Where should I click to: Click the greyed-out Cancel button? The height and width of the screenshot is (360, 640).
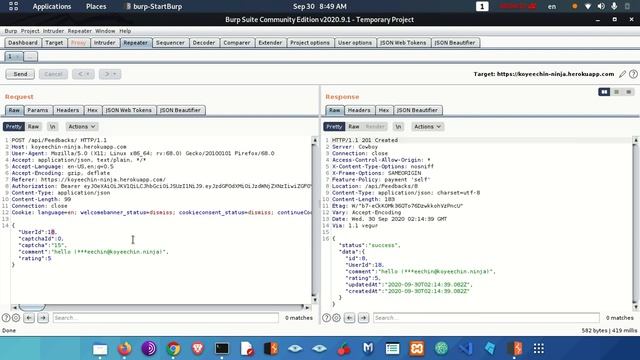tap(53, 74)
